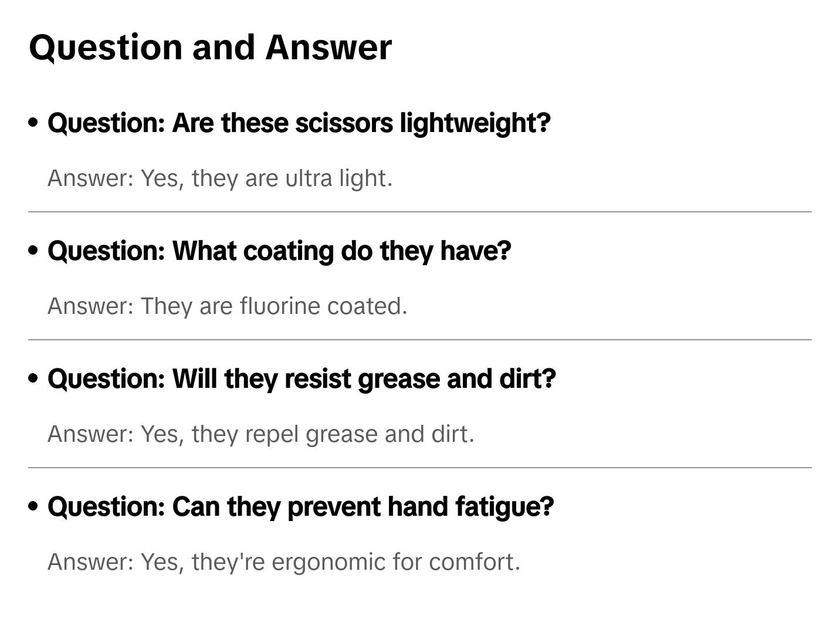Image resolution: width=840 pixels, height=629 pixels.
Task: Click the answer about repelling grease and dirt
Action: [x=260, y=434]
